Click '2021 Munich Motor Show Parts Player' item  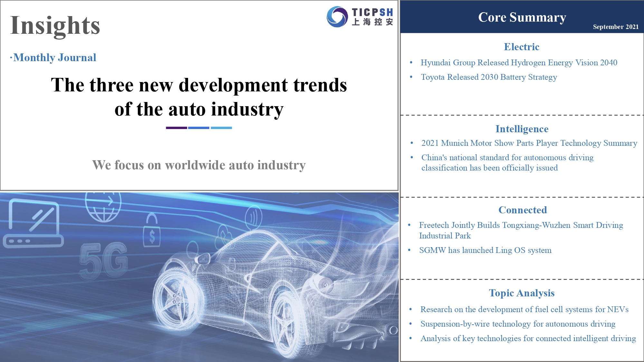(529, 143)
